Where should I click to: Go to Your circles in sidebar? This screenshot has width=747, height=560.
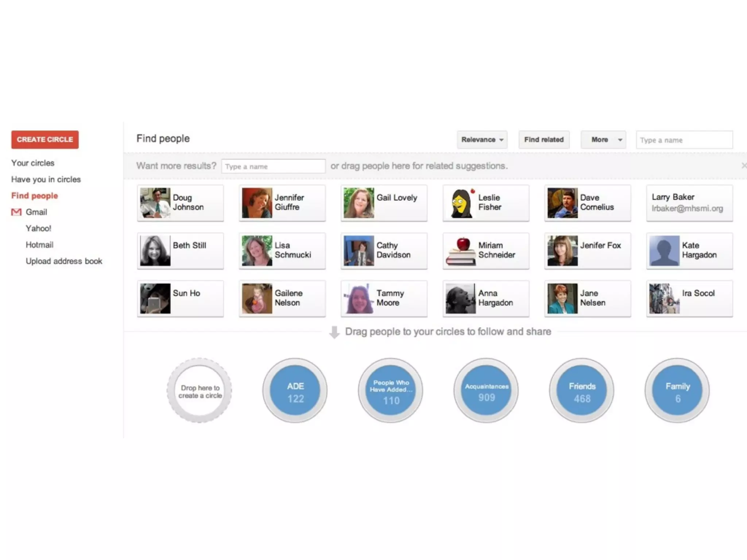tap(33, 163)
